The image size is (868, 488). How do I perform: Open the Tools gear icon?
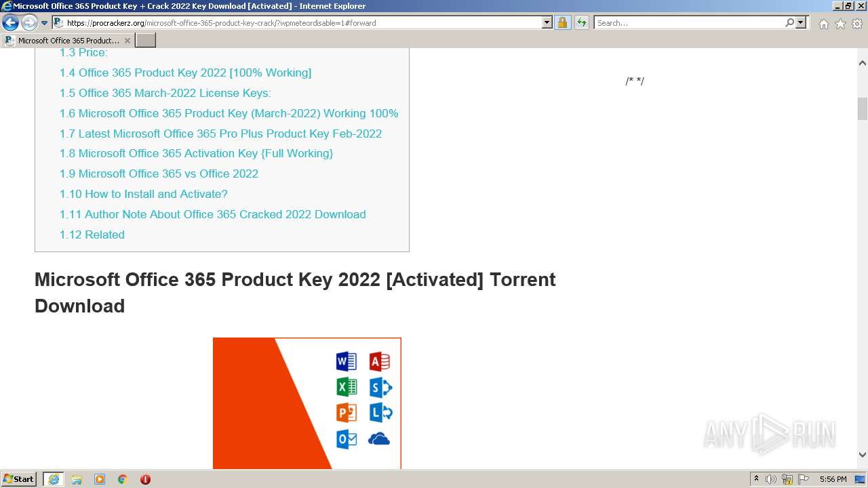pos(857,24)
